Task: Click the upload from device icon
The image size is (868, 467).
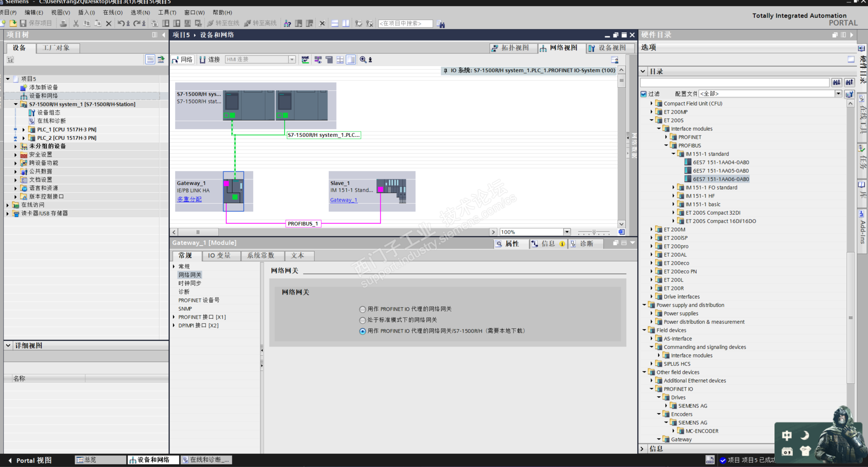Action: coord(177,23)
